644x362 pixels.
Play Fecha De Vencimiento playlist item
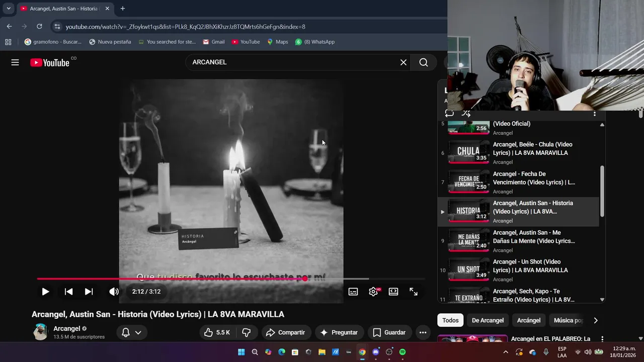coord(518,182)
